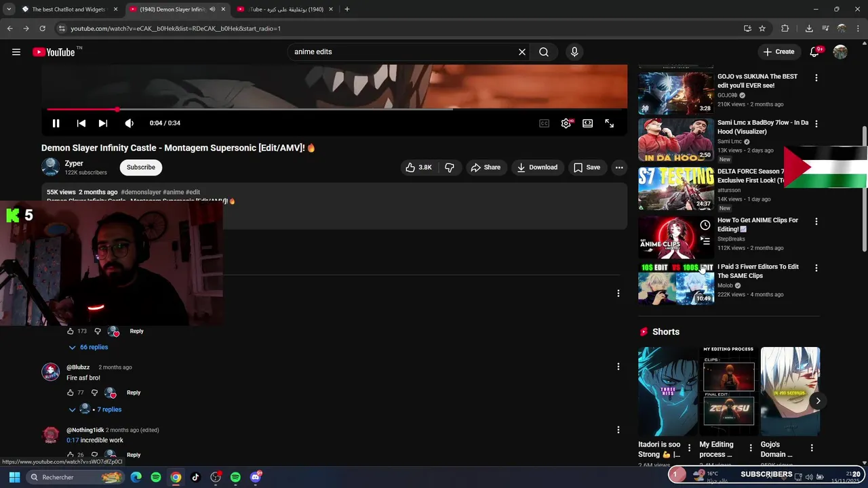The image size is (868, 488).
Task: Open Zyper channel name link
Action: point(74,163)
